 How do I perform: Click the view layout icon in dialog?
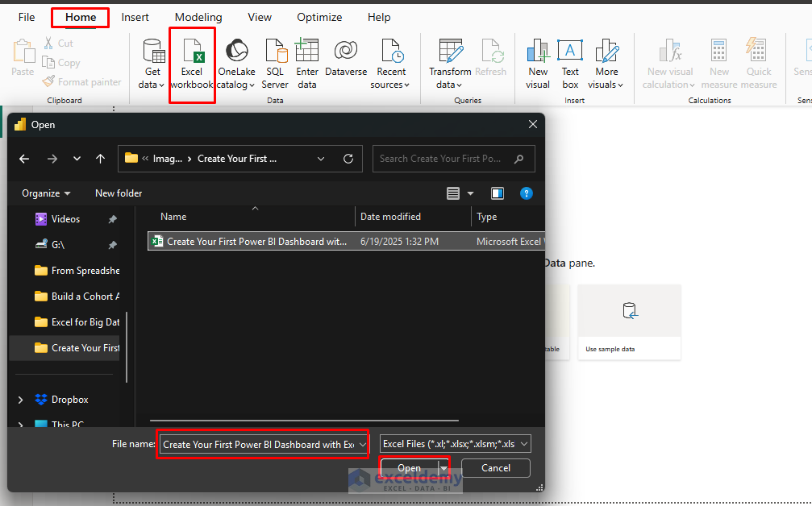tap(453, 193)
